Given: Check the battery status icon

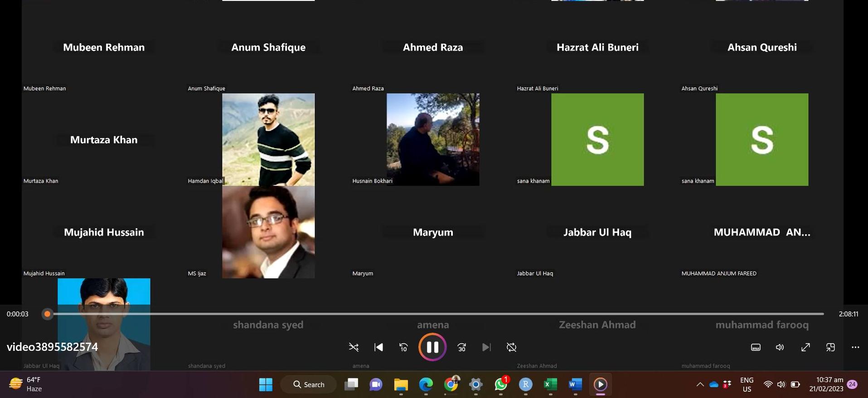Looking at the screenshot, I should coord(795,384).
